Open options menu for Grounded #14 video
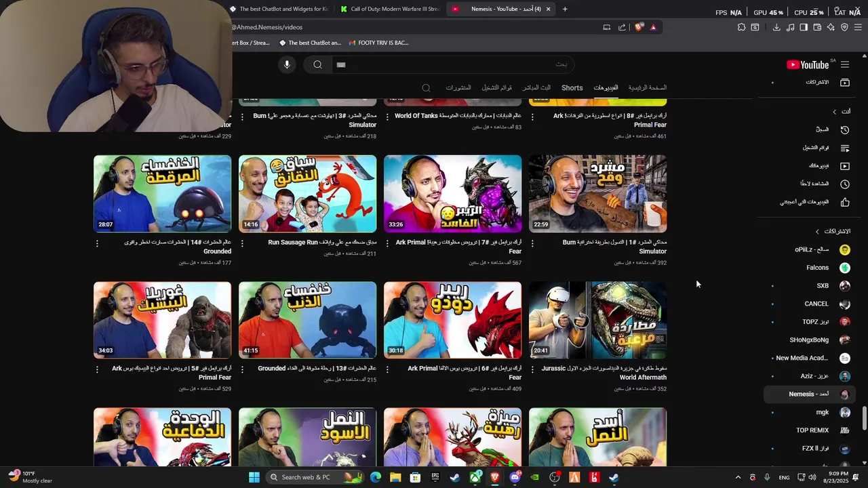The image size is (868, 488). pyautogui.click(x=97, y=243)
